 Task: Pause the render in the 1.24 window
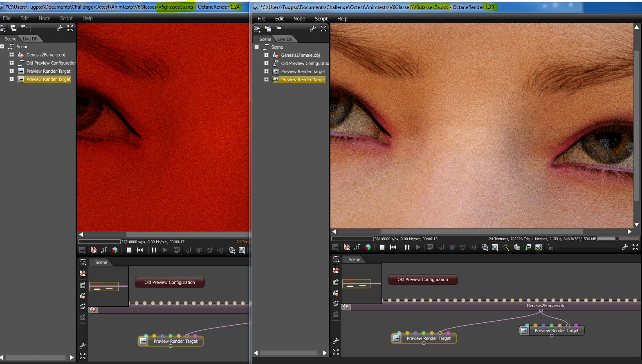(154, 250)
